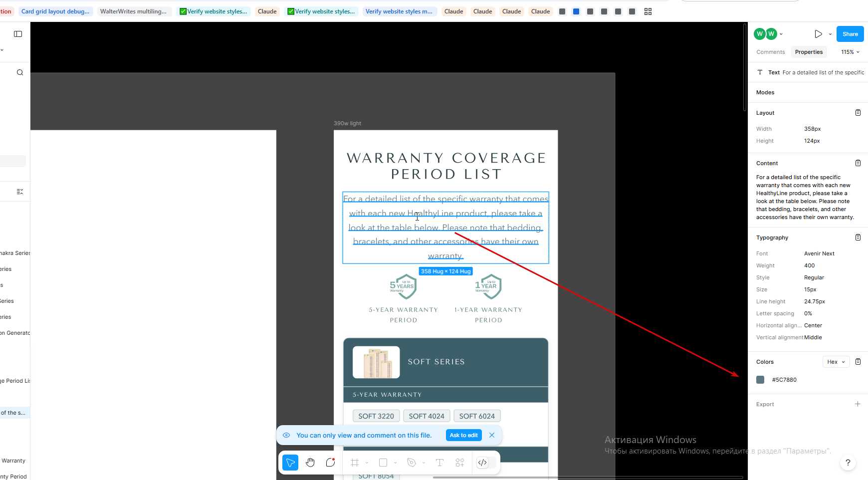Toggle Dev Mode code switch
Screen dimensions: 868x480
[486, 463]
